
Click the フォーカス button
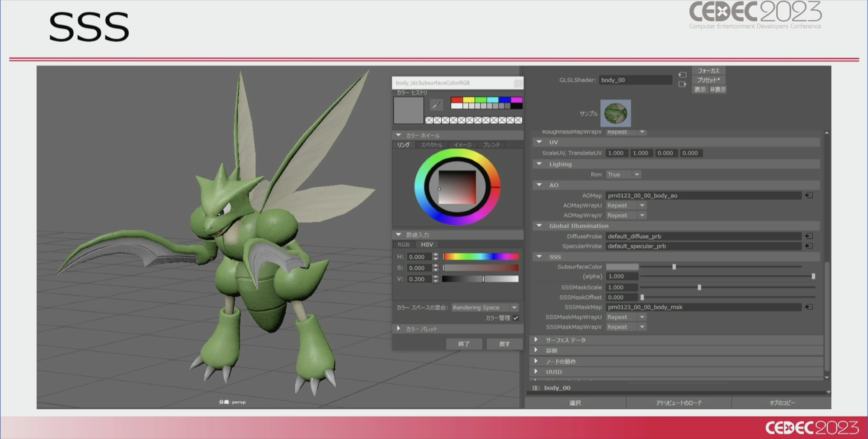pyautogui.click(x=708, y=71)
